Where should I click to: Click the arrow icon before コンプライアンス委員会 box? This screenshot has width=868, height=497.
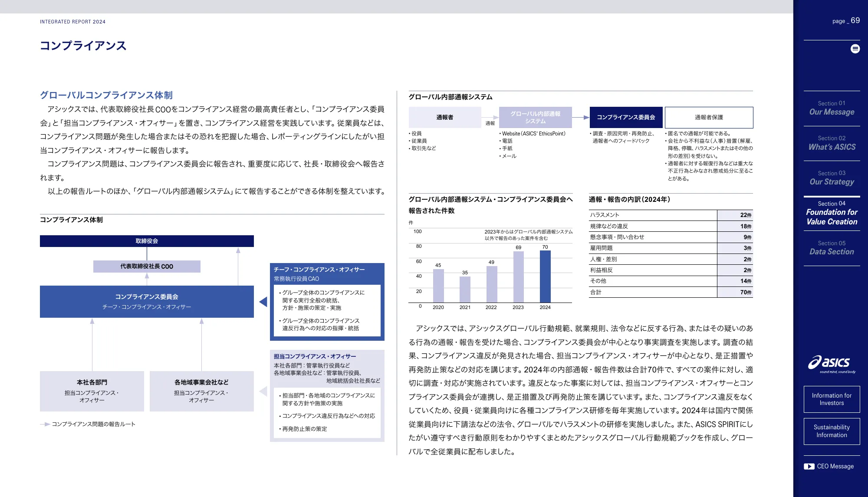tap(586, 118)
